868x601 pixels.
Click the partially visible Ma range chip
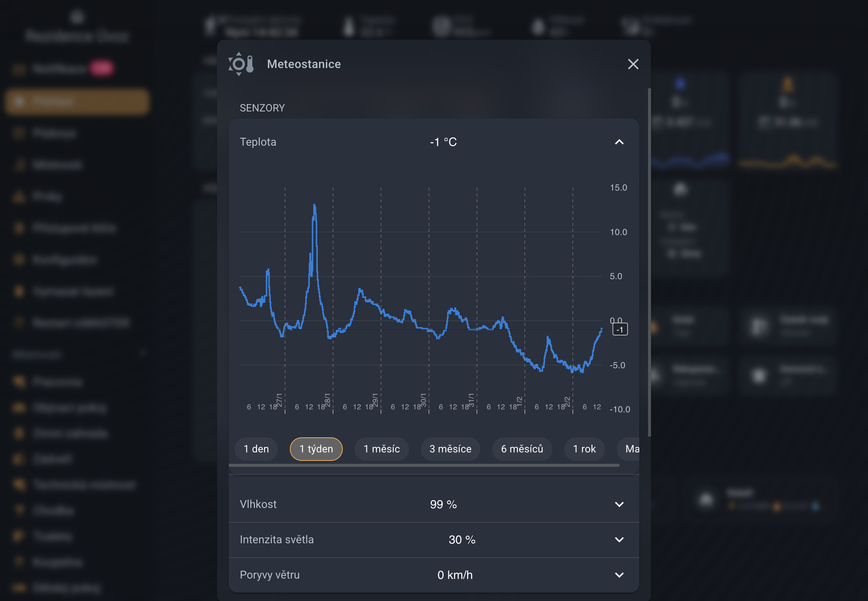(631, 449)
